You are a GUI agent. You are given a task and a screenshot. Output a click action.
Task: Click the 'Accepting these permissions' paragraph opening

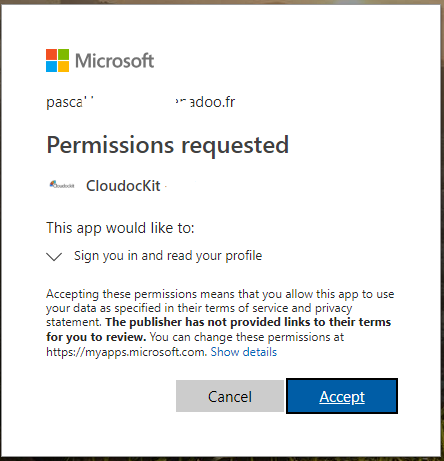pos(220,308)
